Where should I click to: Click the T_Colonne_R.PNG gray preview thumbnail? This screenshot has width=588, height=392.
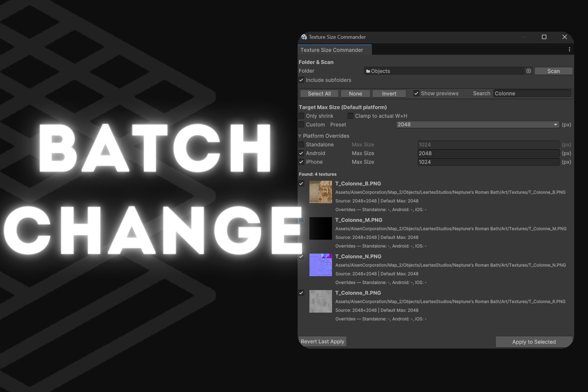(x=320, y=301)
